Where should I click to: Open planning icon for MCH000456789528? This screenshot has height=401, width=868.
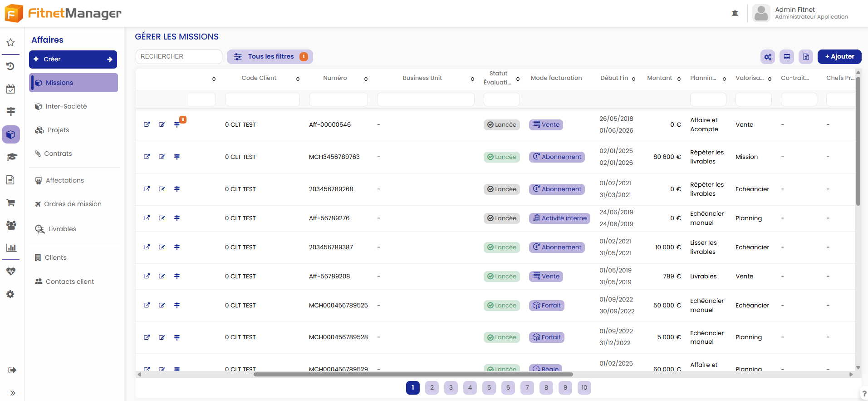(x=177, y=337)
